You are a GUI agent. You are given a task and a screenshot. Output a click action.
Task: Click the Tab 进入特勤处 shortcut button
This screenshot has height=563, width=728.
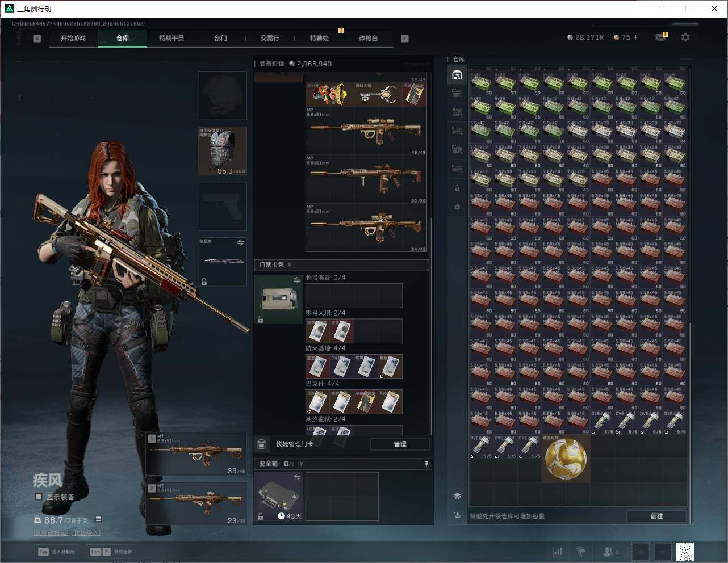pyautogui.click(x=56, y=552)
